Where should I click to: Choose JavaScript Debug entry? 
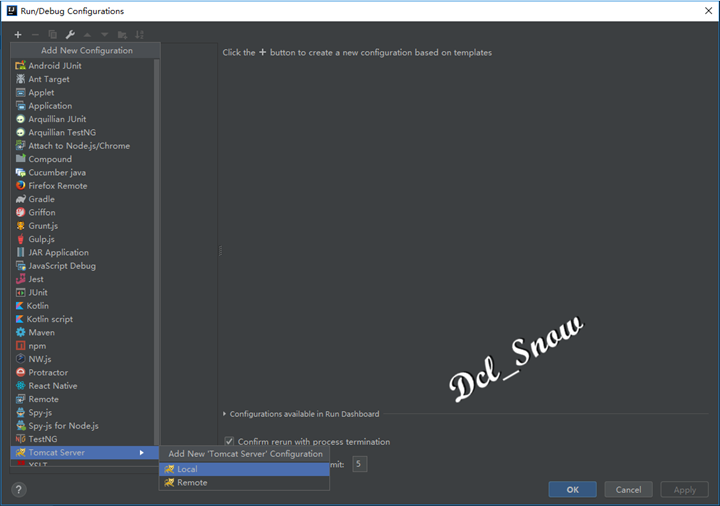[83, 265]
